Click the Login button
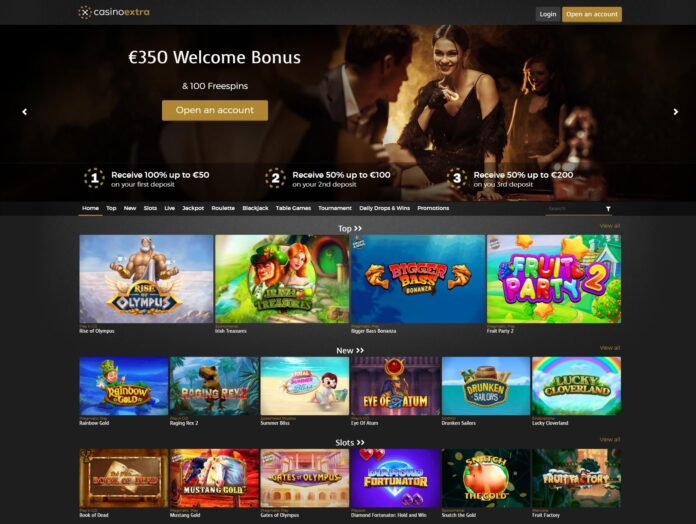 pyautogui.click(x=548, y=14)
